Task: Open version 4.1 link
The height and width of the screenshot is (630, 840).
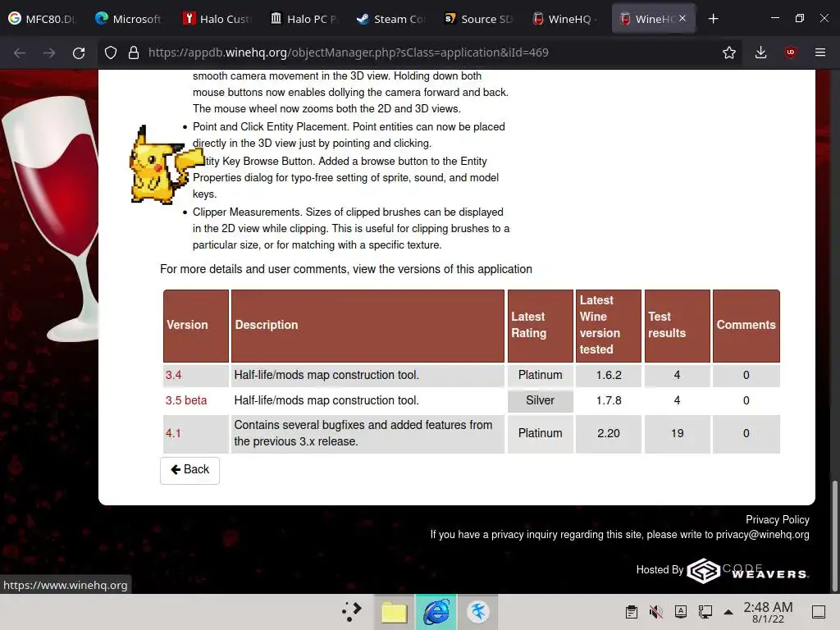Action: (173, 433)
